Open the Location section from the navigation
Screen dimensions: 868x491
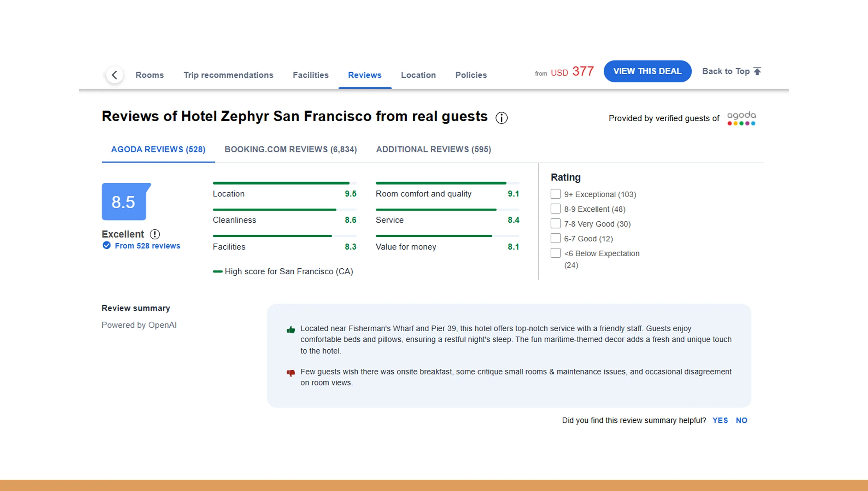418,75
